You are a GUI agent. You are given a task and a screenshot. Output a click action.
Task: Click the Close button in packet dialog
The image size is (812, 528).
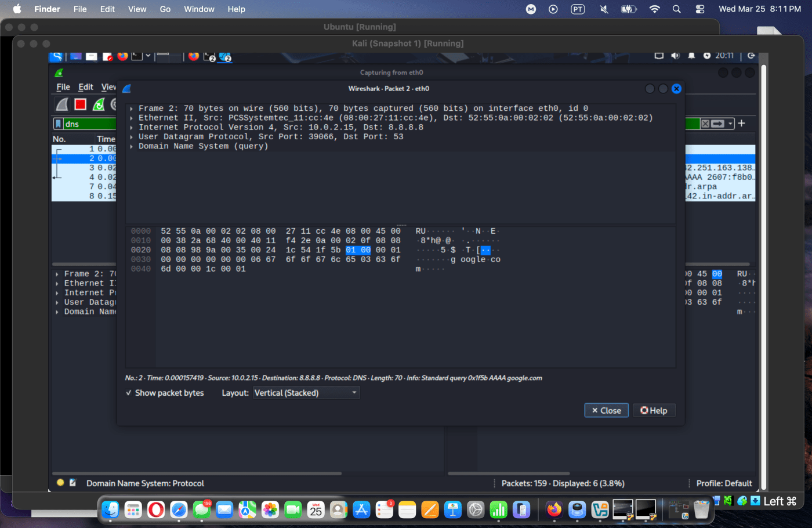tap(606, 410)
